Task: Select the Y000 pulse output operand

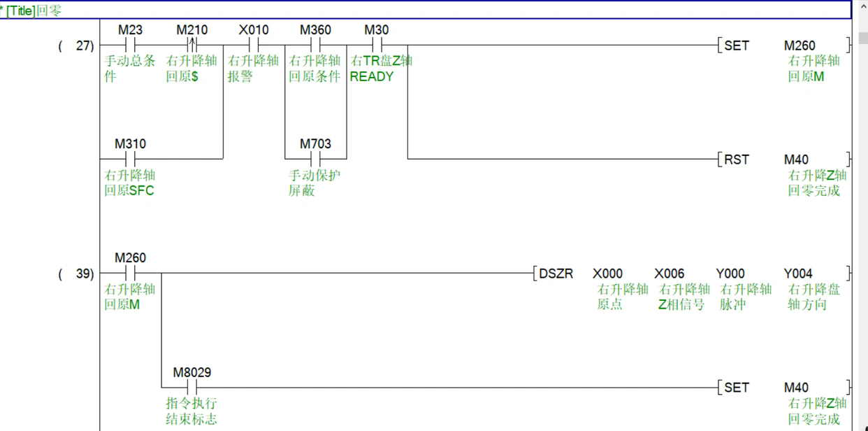Action: (x=730, y=274)
